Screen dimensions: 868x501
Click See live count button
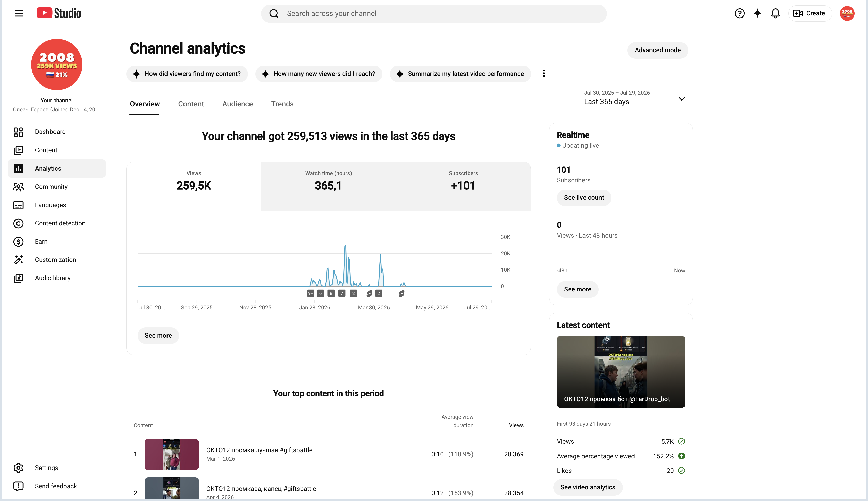pos(584,197)
